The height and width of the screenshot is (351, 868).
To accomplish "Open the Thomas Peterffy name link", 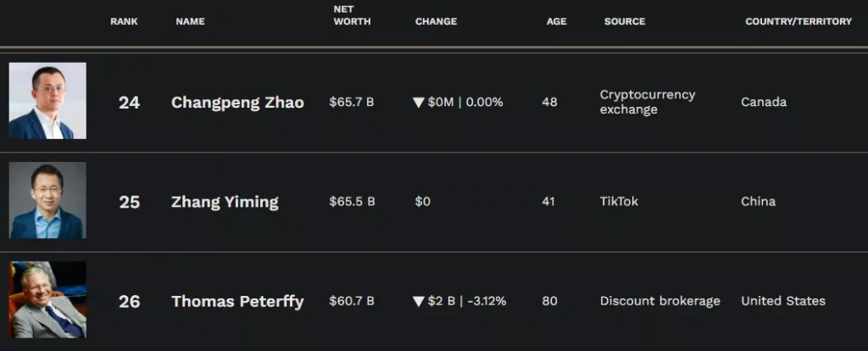I will pos(237,302).
